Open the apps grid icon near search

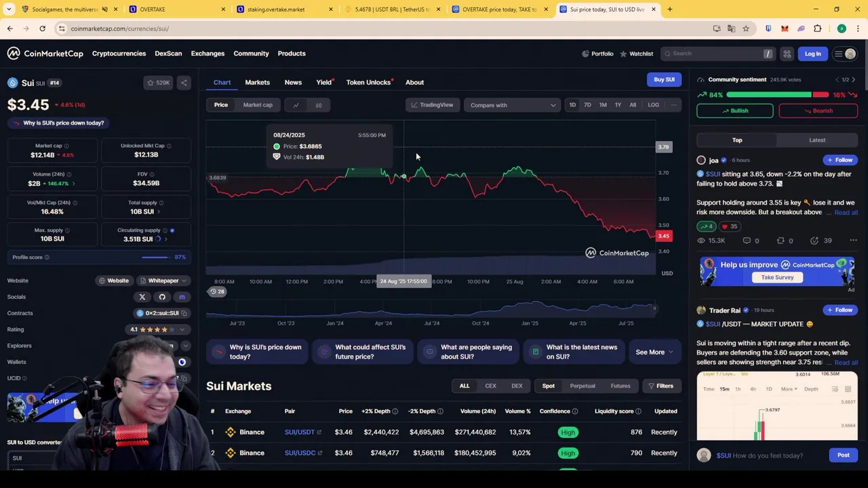[787, 54]
